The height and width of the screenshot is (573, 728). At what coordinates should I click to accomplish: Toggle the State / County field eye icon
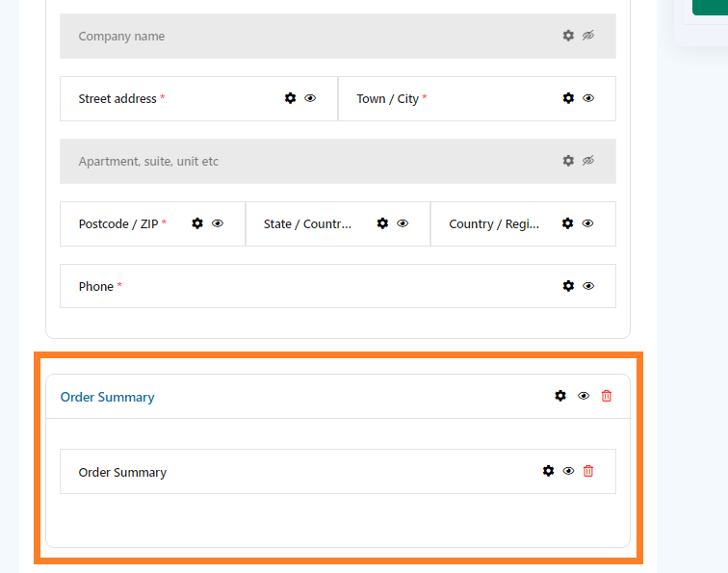pyautogui.click(x=403, y=223)
